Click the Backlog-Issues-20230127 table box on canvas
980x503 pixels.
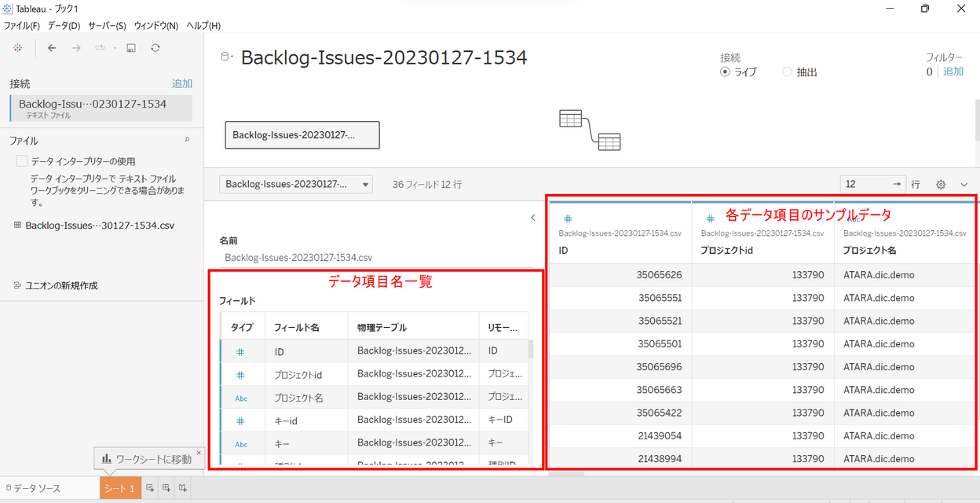pyautogui.click(x=302, y=135)
